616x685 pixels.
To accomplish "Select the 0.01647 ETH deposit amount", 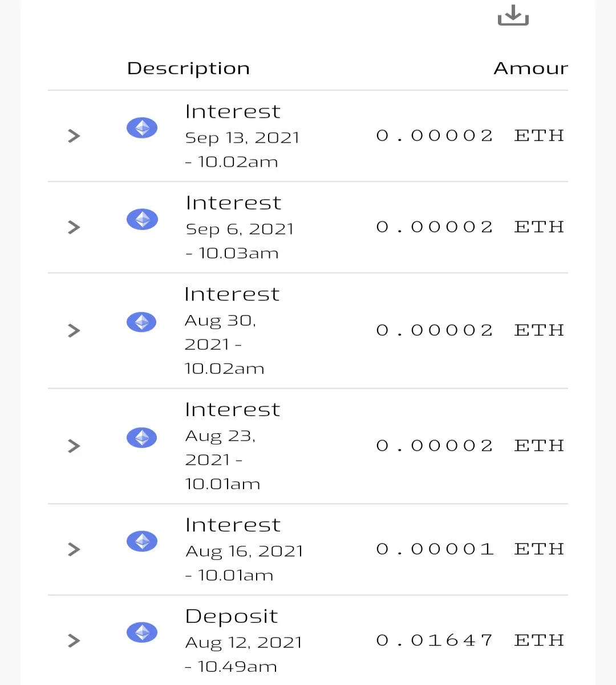I will pos(471,640).
